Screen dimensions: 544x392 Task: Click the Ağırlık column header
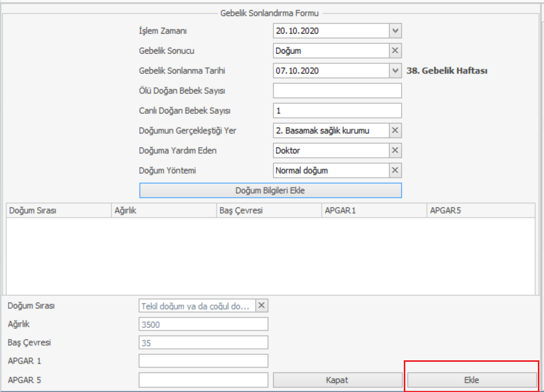163,210
